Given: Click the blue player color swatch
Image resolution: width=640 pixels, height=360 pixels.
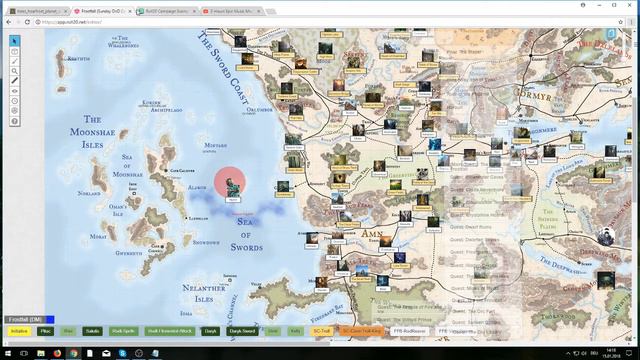Looking at the screenshot, I should [x=50, y=319].
